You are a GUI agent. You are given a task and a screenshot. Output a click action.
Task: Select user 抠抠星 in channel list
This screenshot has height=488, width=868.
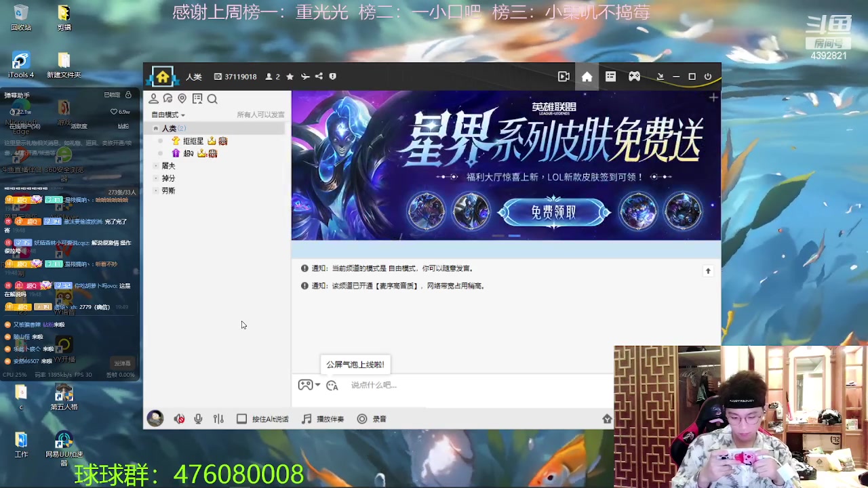tap(193, 141)
